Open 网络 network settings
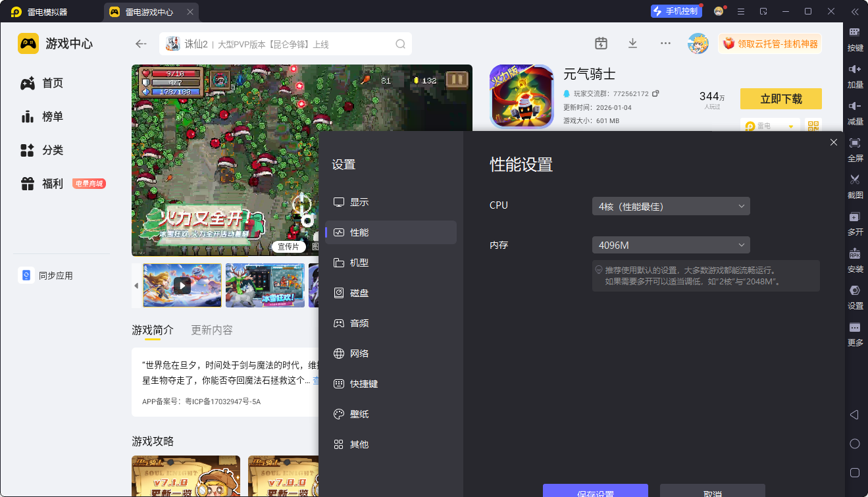This screenshot has width=868, height=497. tap(391, 353)
